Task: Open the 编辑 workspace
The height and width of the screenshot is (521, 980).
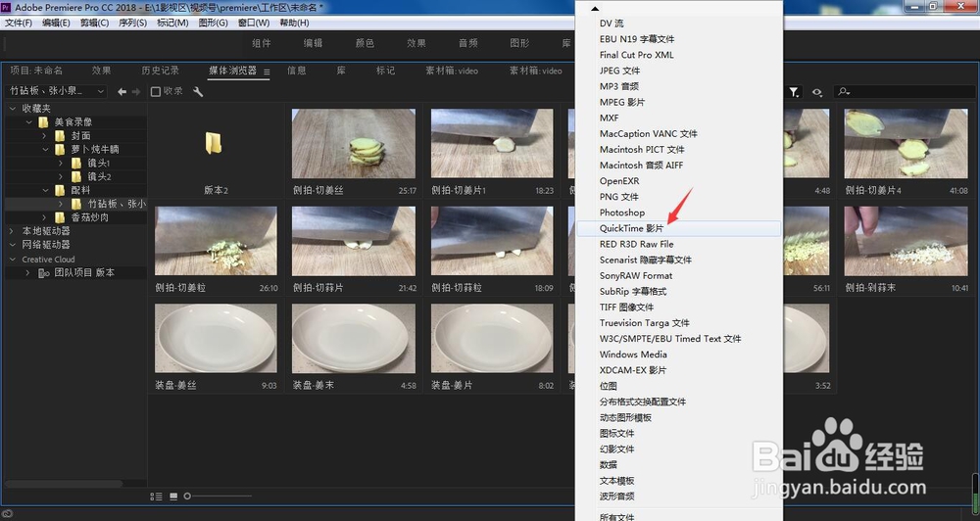Action: (x=314, y=43)
